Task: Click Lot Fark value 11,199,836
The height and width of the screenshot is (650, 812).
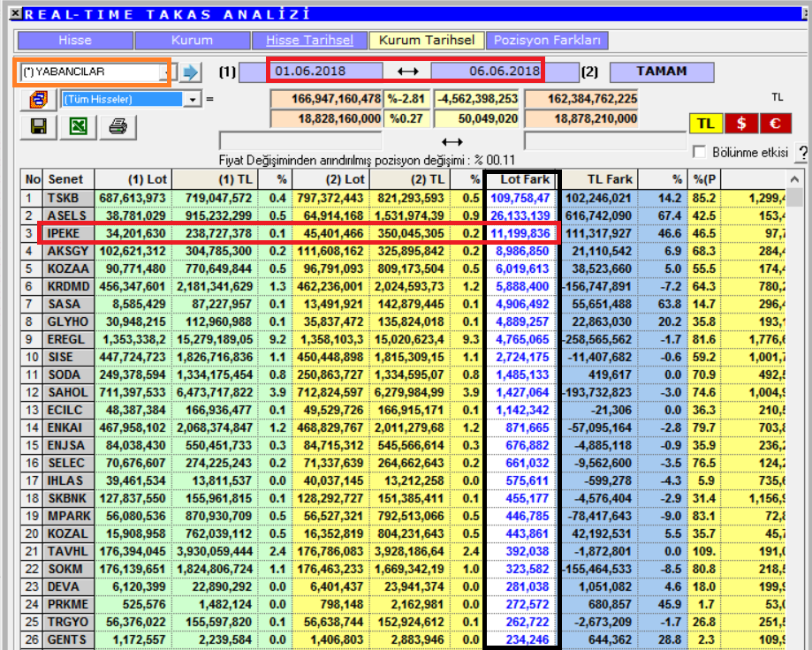Action: coord(520,233)
